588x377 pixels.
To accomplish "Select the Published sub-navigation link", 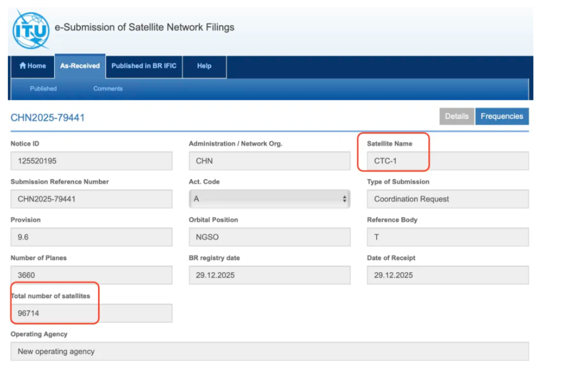I will 43,89.
